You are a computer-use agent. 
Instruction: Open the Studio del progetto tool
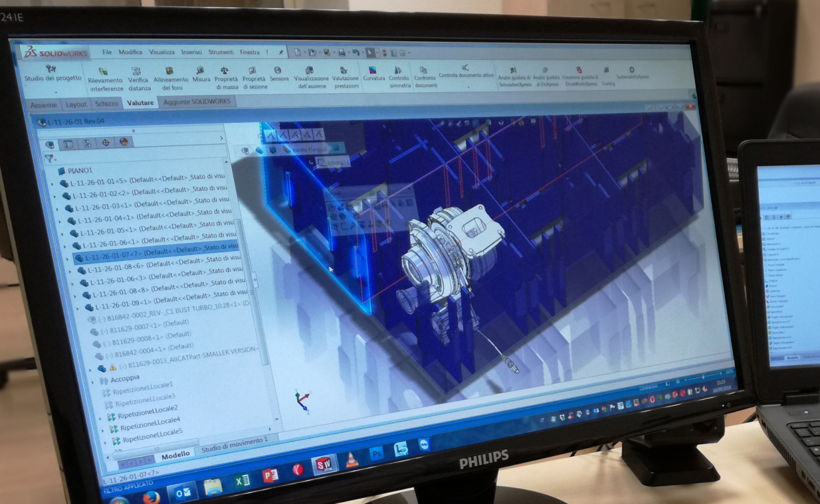52,73
